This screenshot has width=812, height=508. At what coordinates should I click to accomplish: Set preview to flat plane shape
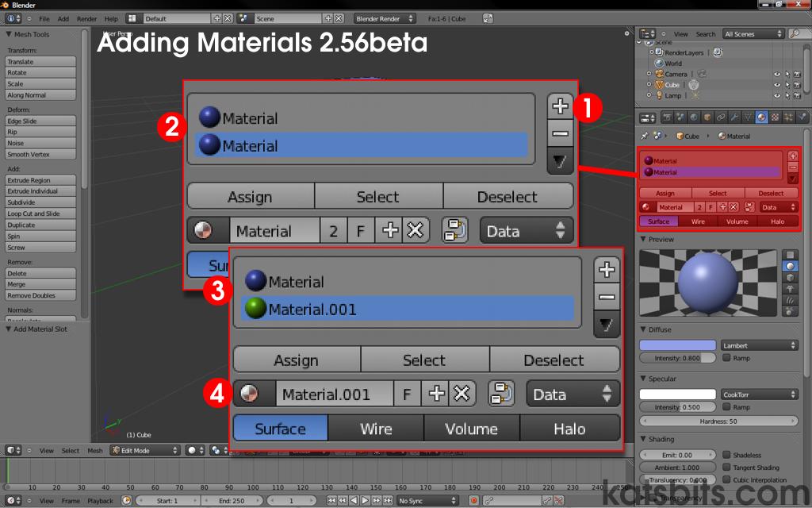[790, 255]
